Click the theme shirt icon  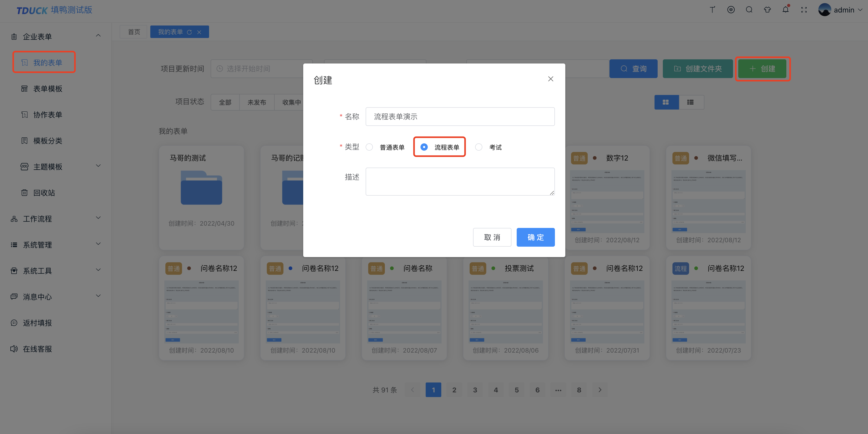point(767,9)
